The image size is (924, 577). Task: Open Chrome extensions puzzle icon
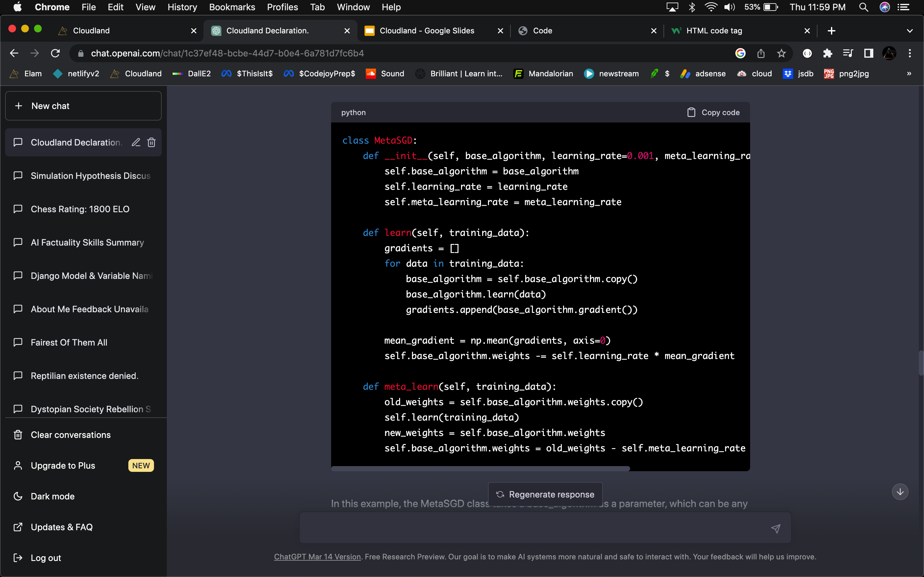[827, 54]
